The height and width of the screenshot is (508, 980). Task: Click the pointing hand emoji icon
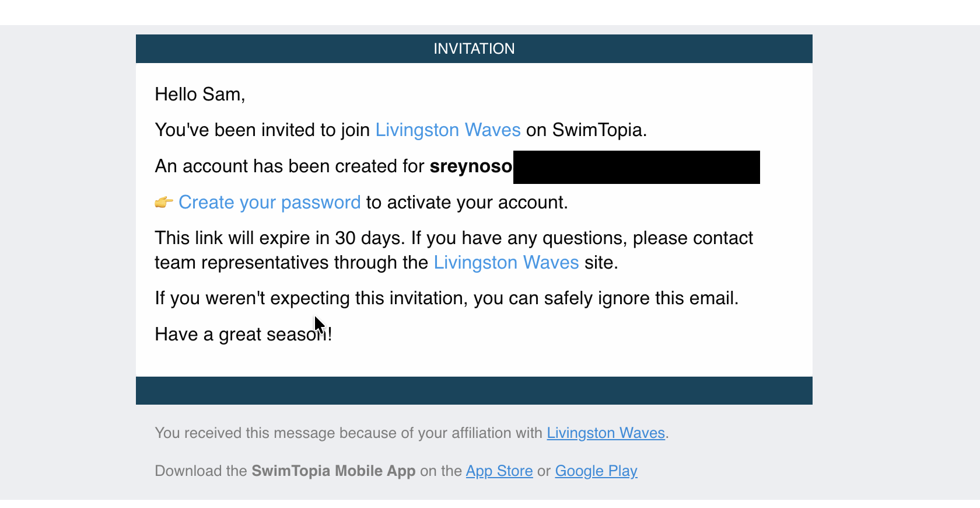[164, 202]
